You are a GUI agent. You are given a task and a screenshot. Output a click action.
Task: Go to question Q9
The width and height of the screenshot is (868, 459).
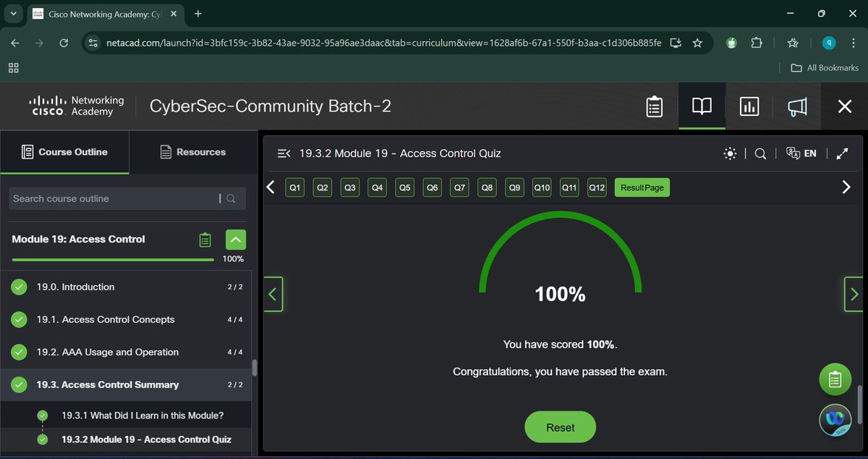515,188
